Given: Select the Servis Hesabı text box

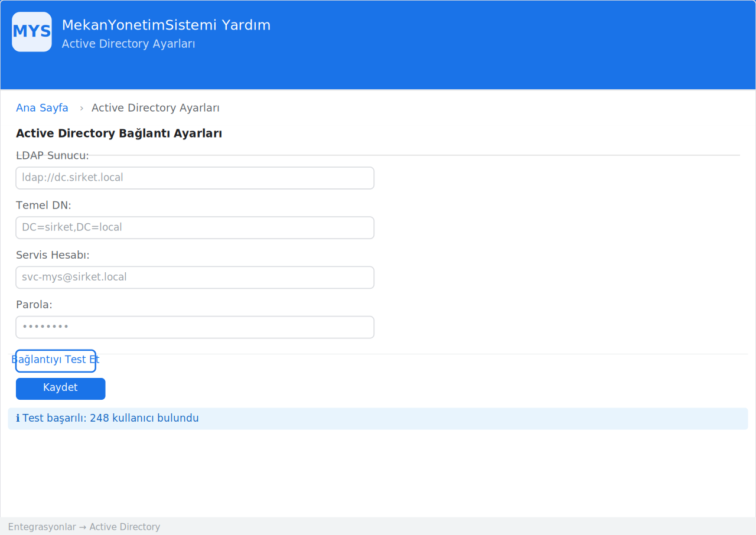Looking at the screenshot, I should [195, 277].
